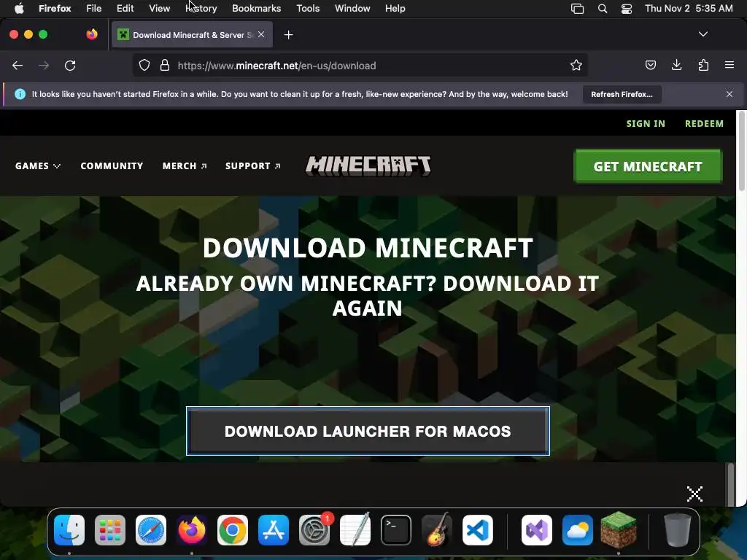Image resolution: width=747 pixels, height=560 pixels.
Task: Open the Window menu
Action: (x=352, y=8)
